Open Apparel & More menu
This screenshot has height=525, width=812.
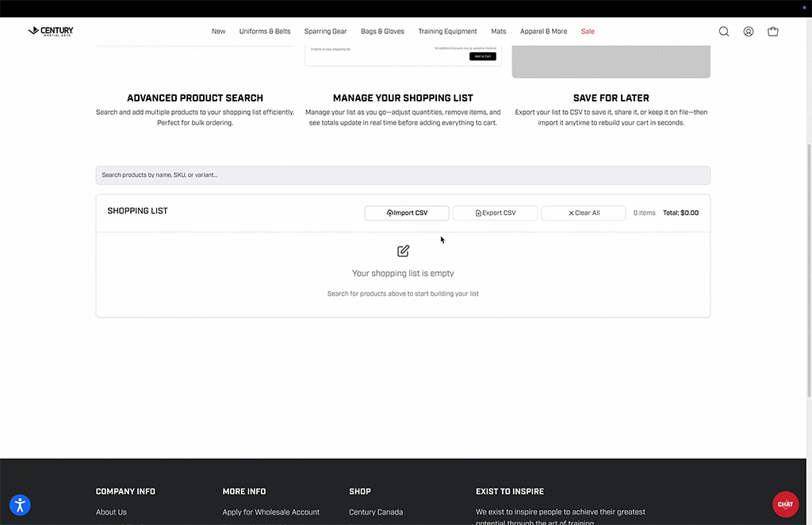point(544,32)
